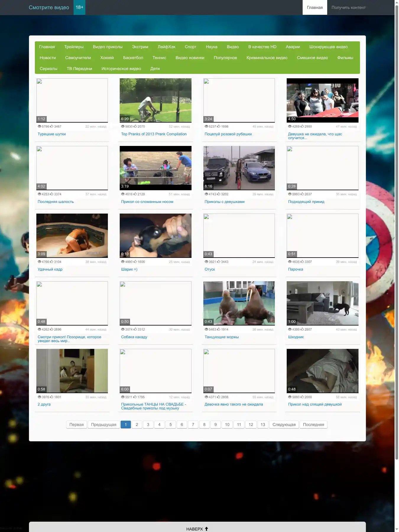Screen dimensions: 399x532
Task: Open the Шокирующее видео category
Action: pyautogui.click(x=328, y=47)
